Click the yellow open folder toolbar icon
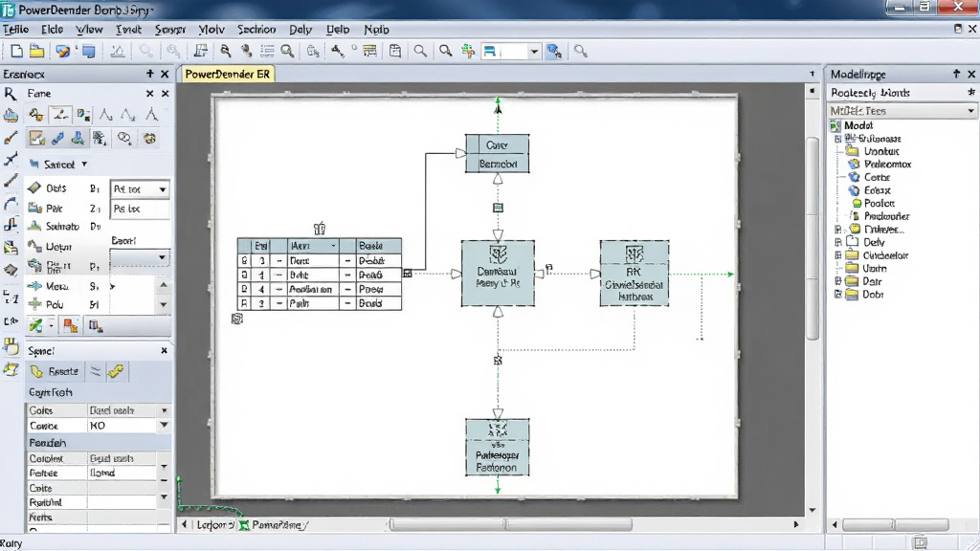This screenshot has height=551, width=980. (x=37, y=52)
